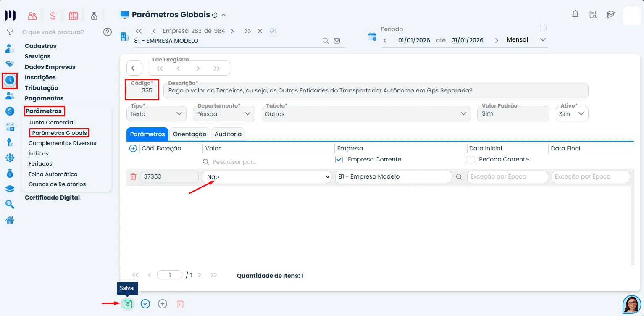Click the Pesquisar por search field

tap(267, 162)
